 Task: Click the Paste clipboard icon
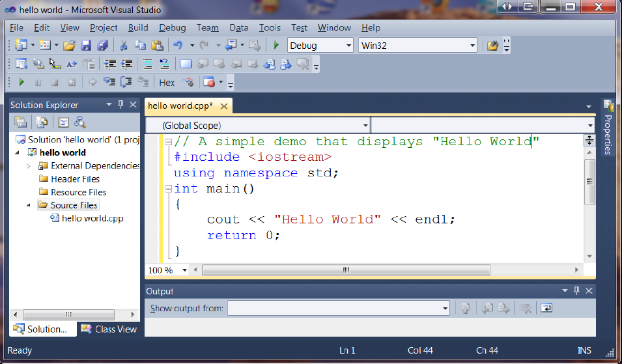pos(157,46)
